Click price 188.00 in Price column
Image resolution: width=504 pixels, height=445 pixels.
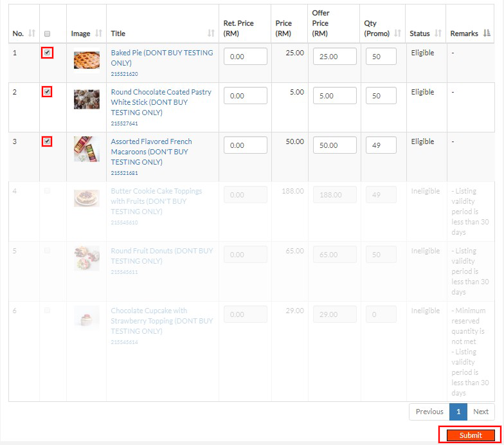293,191
